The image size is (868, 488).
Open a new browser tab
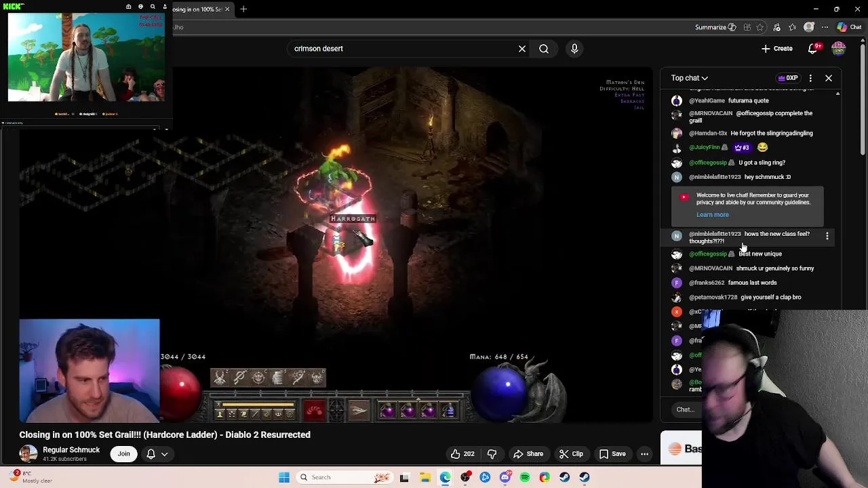[243, 9]
